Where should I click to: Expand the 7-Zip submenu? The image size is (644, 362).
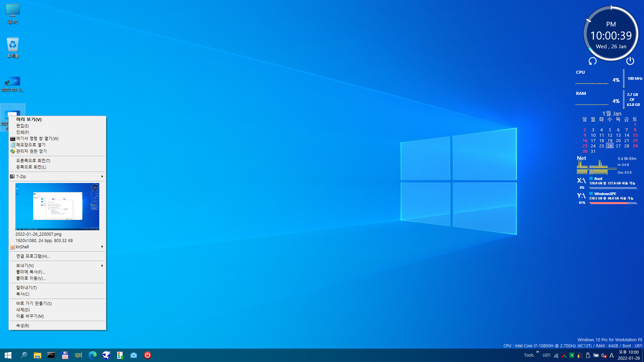[x=57, y=176]
